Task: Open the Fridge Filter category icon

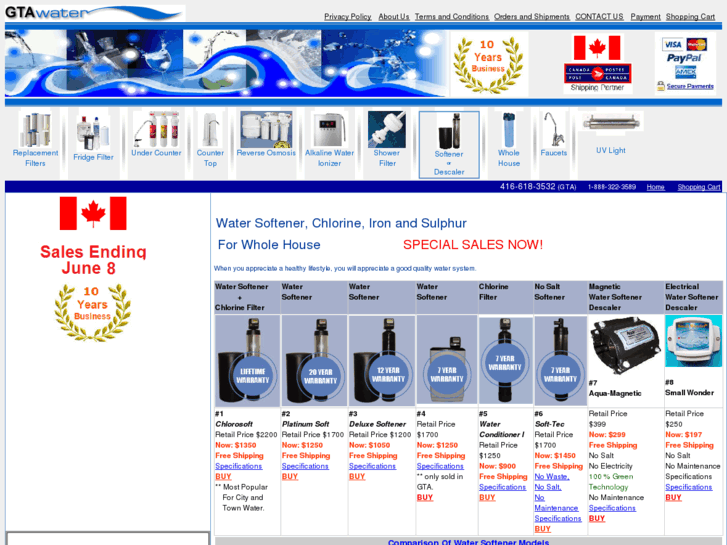Action: click(x=93, y=131)
